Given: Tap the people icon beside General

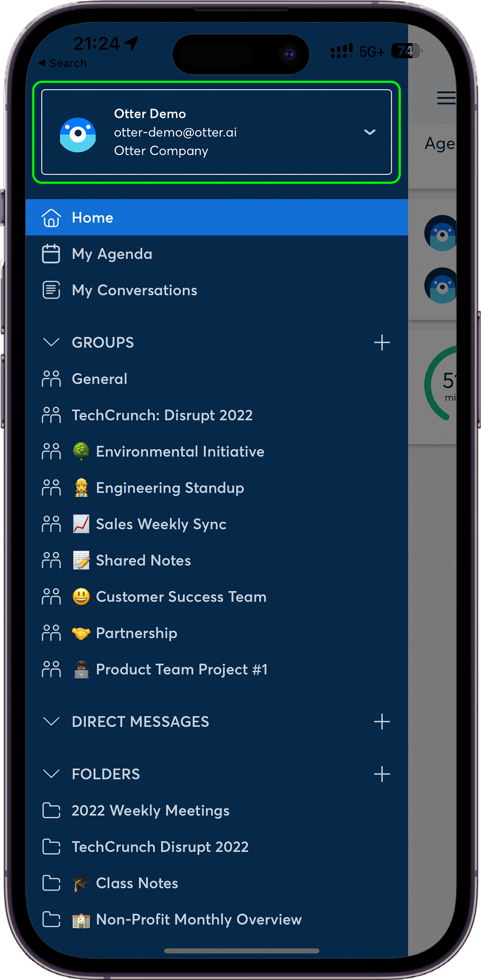Looking at the screenshot, I should point(51,379).
